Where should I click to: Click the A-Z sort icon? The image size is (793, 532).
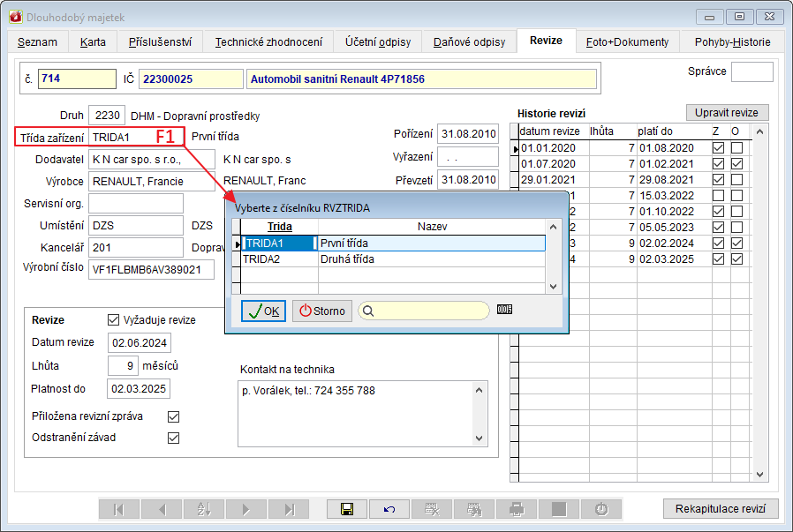coord(204,509)
